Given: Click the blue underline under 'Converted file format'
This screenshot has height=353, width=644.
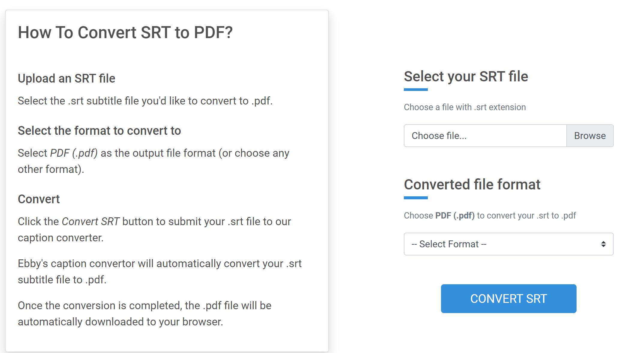Looking at the screenshot, I should click(416, 197).
